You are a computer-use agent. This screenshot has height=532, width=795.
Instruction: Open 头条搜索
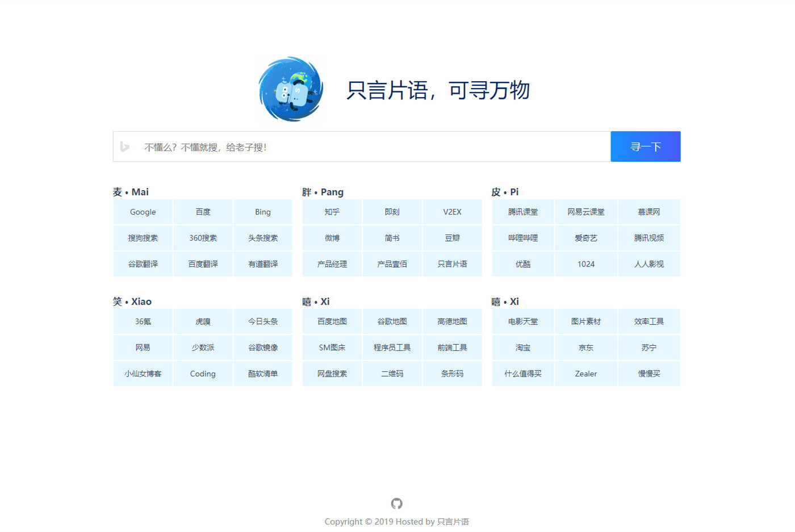pyautogui.click(x=263, y=238)
